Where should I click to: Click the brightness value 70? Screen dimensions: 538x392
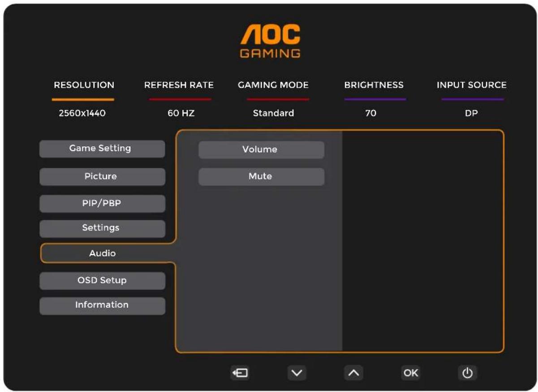point(370,113)
